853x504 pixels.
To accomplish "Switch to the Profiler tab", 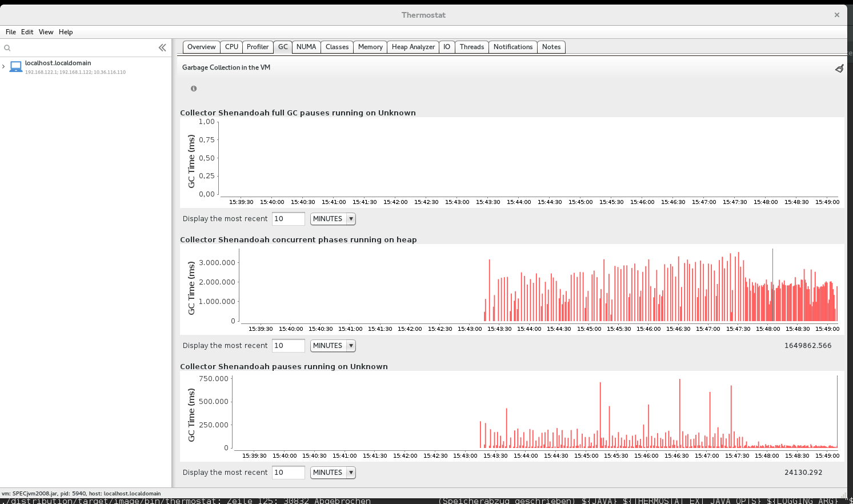I will click(258, 47).
